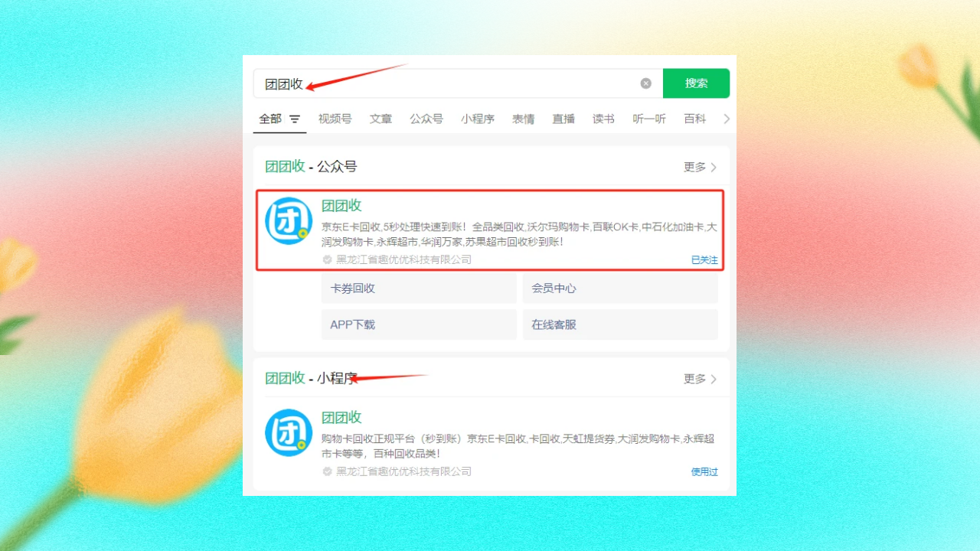Select the 全部 tab

click(x=270, y=119)
